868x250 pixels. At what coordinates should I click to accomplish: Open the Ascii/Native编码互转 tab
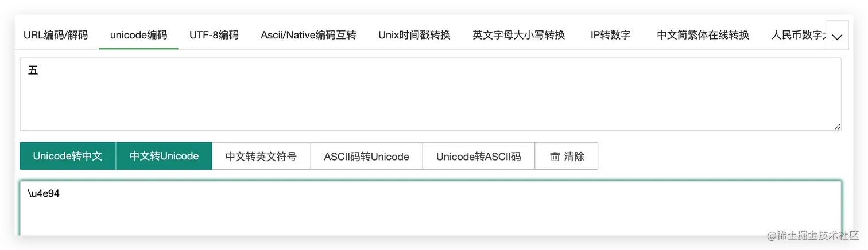308,35
